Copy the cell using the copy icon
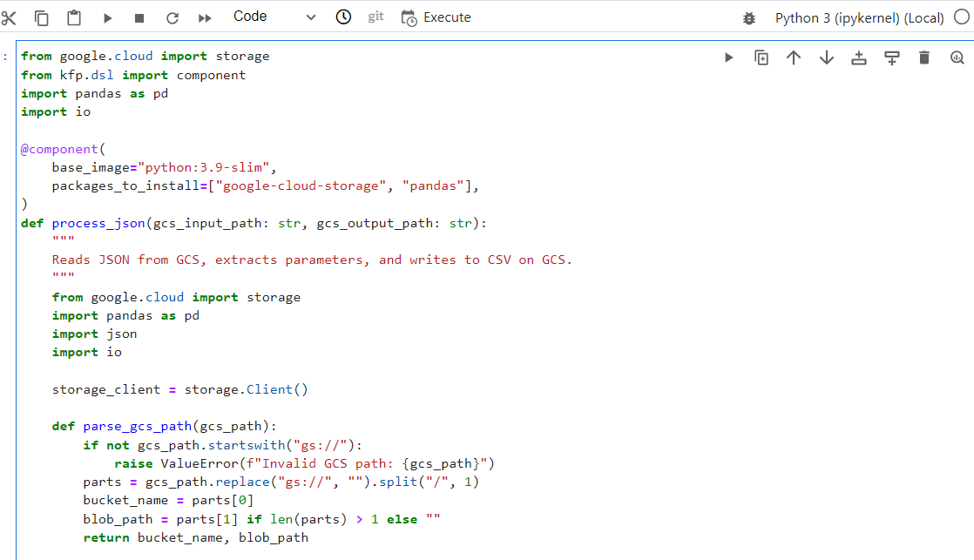 (41, 17)
